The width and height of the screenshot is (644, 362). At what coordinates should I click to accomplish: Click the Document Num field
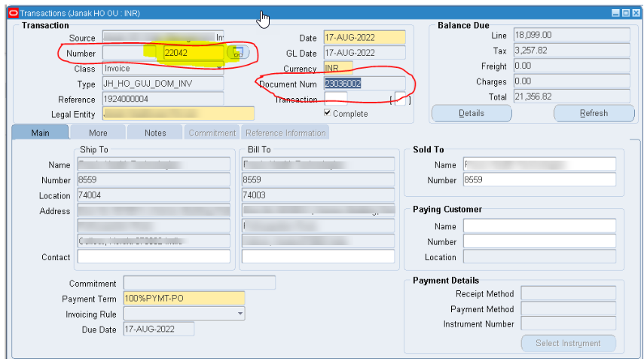[365, 84]
